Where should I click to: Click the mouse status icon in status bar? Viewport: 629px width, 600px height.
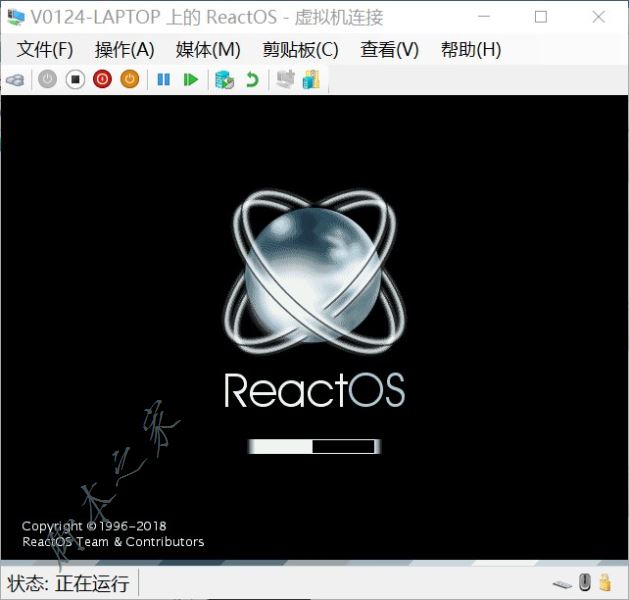tap(585, 582)
